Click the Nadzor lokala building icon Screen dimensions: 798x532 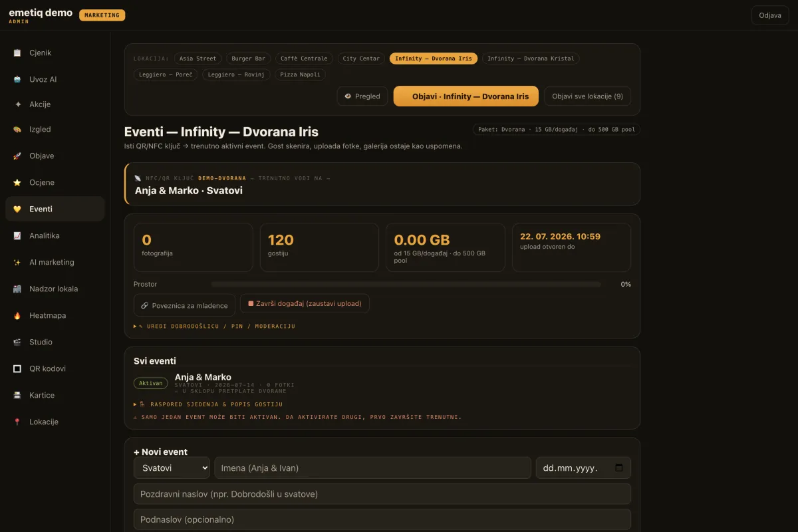17,289
